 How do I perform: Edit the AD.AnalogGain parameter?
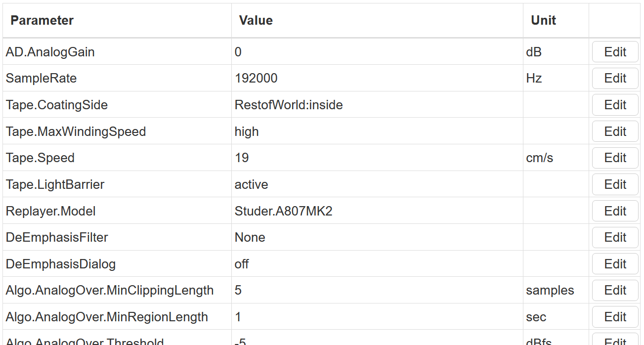coord(615,52)
